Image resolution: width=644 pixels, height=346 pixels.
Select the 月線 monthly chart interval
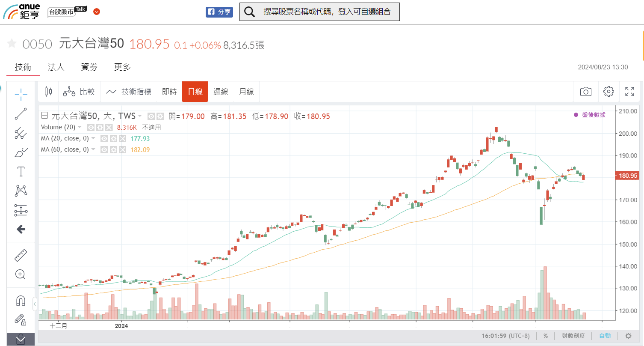246,92
